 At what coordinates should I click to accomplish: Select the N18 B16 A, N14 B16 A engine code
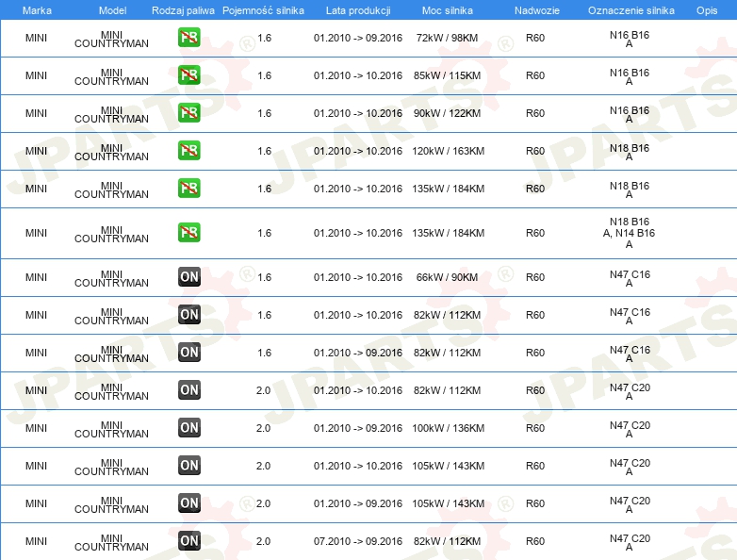tap(629, 233)
